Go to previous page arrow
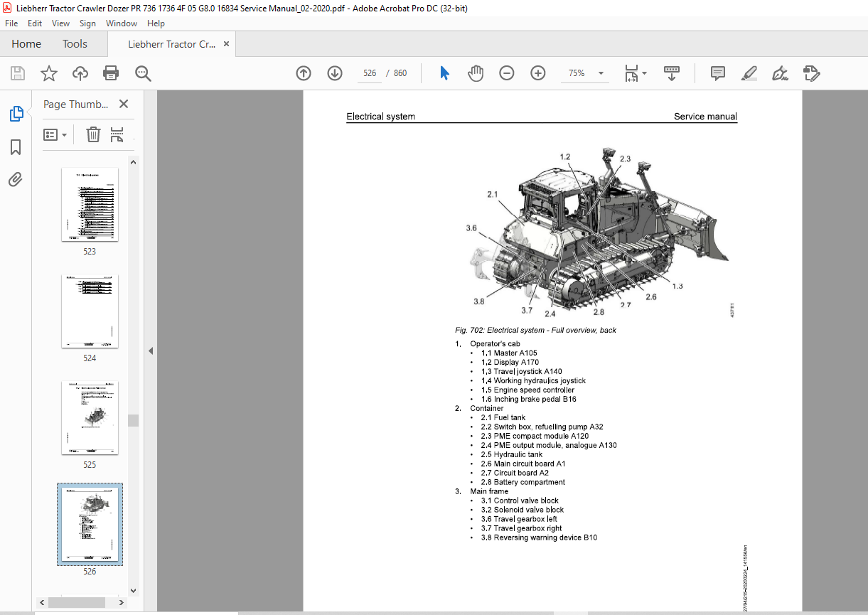Image resolution: width=868 pixels, height=615 pixels. pos(304,73)
